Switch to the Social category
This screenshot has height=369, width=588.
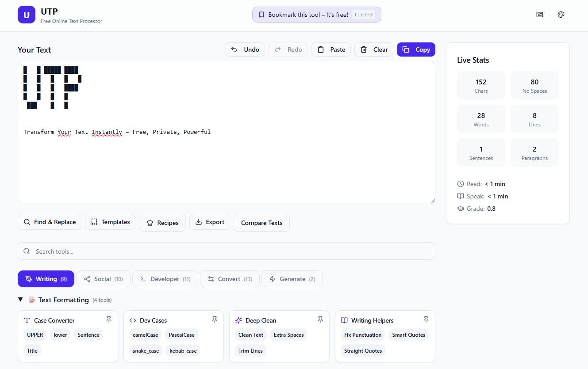(x=103, y=279)
